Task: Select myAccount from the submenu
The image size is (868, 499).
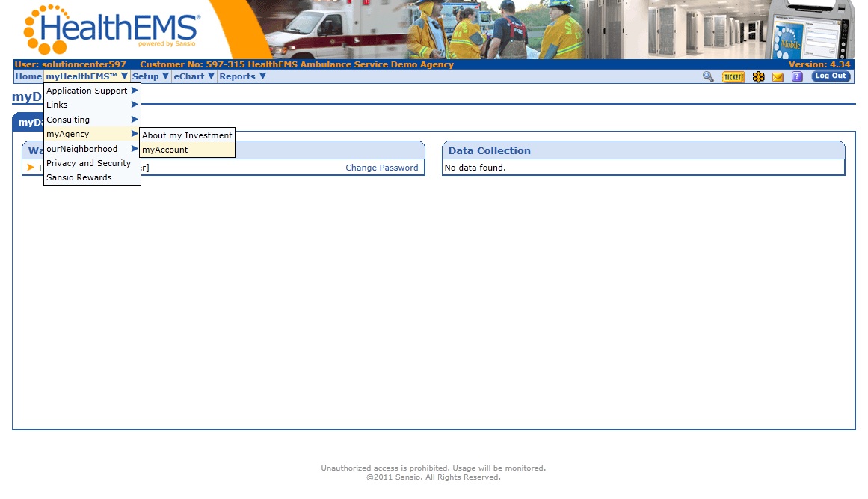Action: [165, 150]
